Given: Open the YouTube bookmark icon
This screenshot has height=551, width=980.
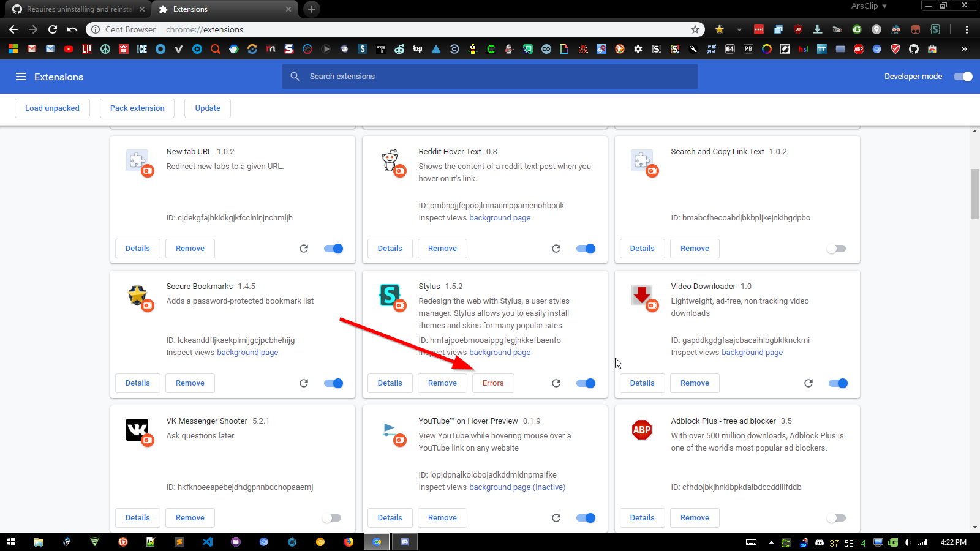Looking at the screenshot, I should (69, 49).
